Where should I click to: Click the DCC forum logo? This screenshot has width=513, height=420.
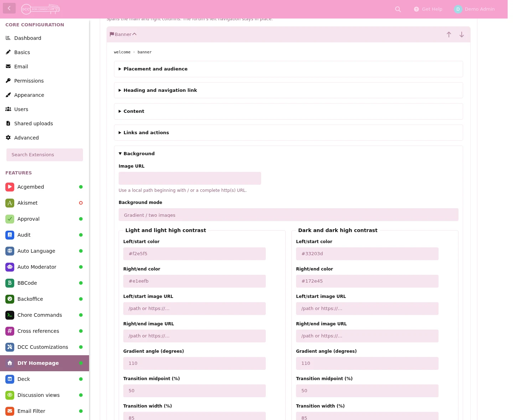pos(40,9)
